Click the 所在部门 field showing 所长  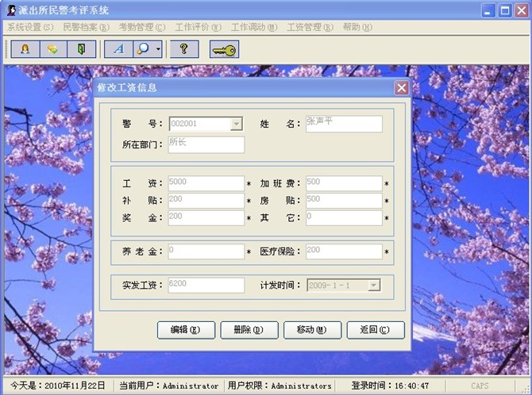(x=206, y=145)
